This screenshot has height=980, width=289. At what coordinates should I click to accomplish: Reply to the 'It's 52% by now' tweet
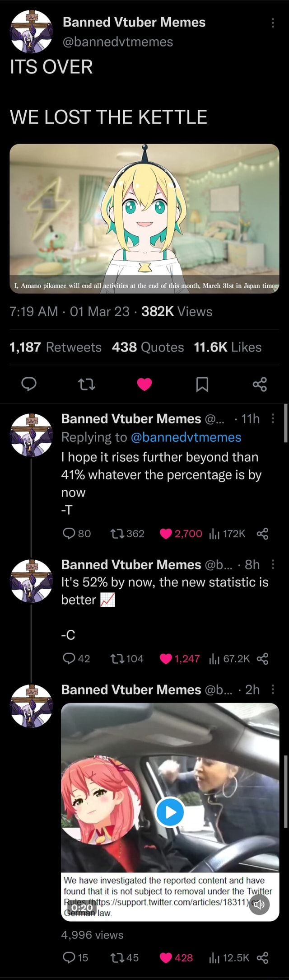pos(70,659)
